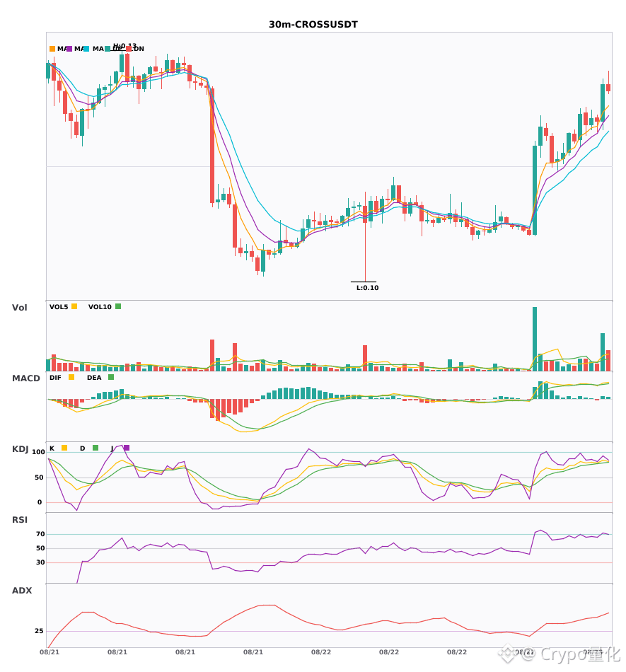The height and width of the screenshot is (672, 626).
Task: Click the 30m-CROSSUSDT chart title
Action: pos(313,25)
